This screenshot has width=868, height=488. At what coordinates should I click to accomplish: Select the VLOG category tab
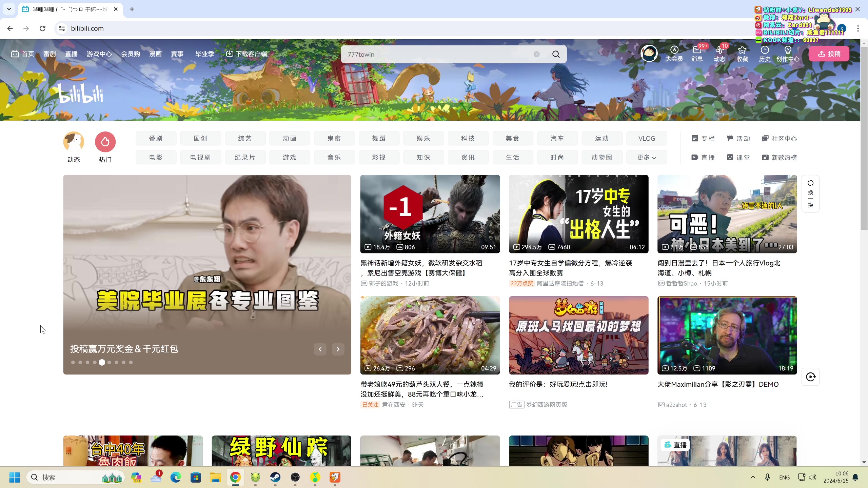[x=647, y=138]
